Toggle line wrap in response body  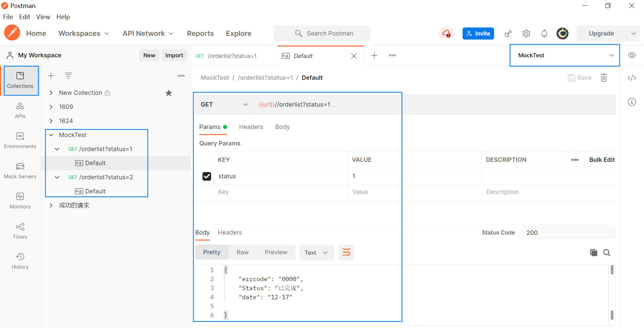pyautogui.click(x=346, y=253)
